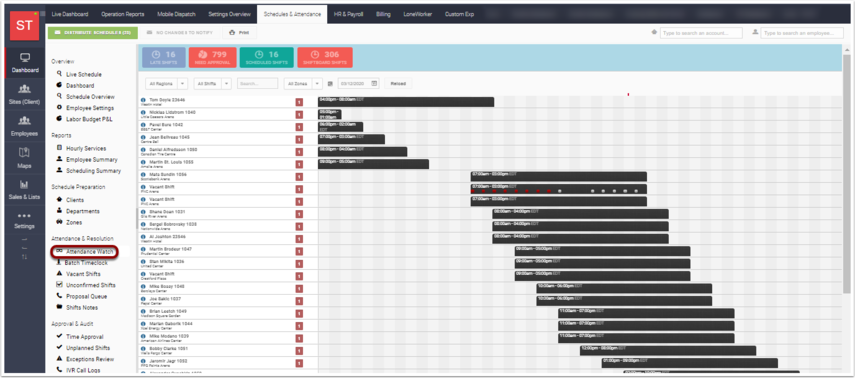Viewport: 855px width, 378px height.
Task: Click the account search input field
Action: point(701,33)
